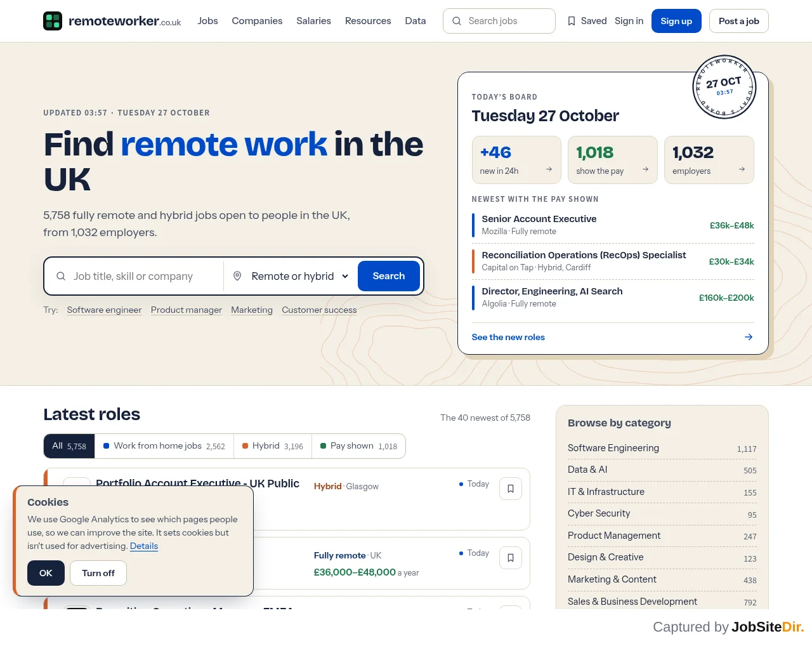Click the Sign up button
This screenshot has height=646, width=812.
(x=676, y=21)
